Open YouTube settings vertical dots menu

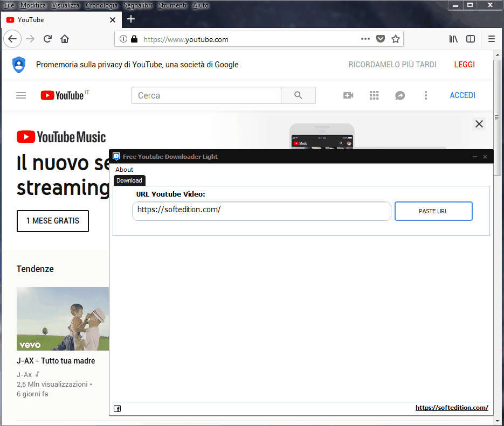pos(426,95)
